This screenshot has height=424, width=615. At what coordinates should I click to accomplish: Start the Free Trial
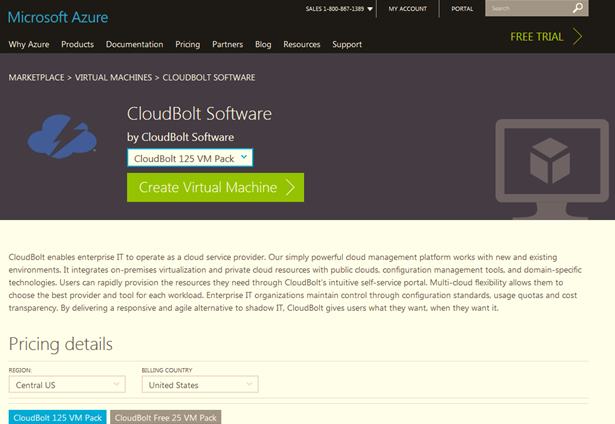click(x=536, y=37)
